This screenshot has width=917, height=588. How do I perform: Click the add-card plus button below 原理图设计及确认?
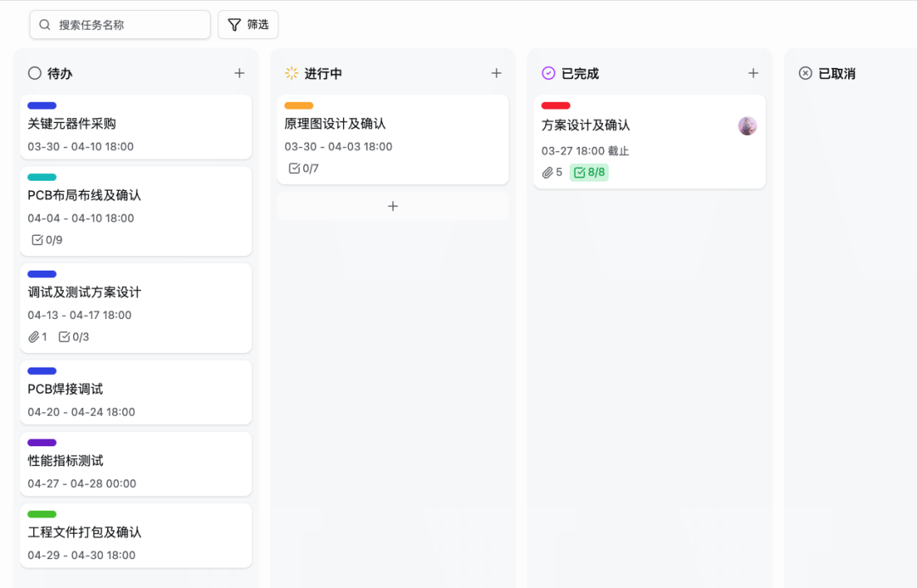pyautogui.click(x=392, y=206)
